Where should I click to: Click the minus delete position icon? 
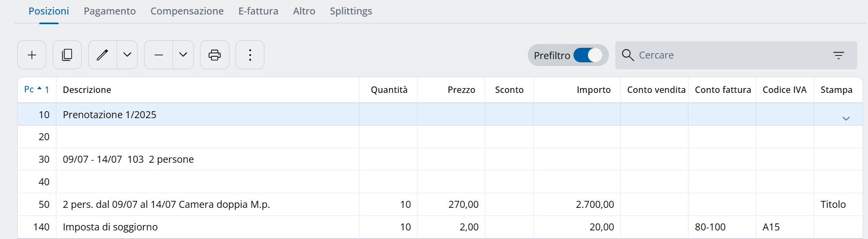click(159, 55)
